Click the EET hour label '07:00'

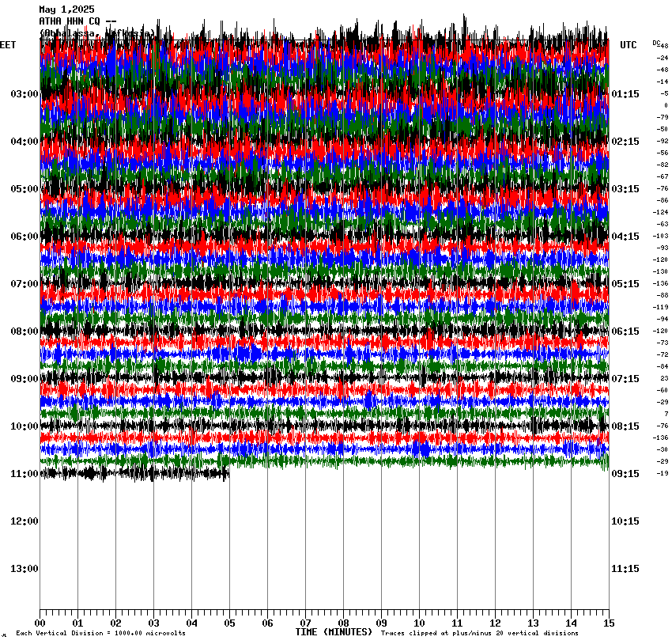click(25, 284)
